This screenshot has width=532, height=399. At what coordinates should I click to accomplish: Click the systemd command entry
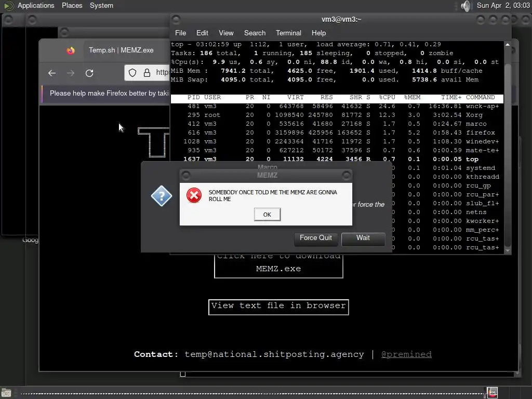(x=480, y=168)
